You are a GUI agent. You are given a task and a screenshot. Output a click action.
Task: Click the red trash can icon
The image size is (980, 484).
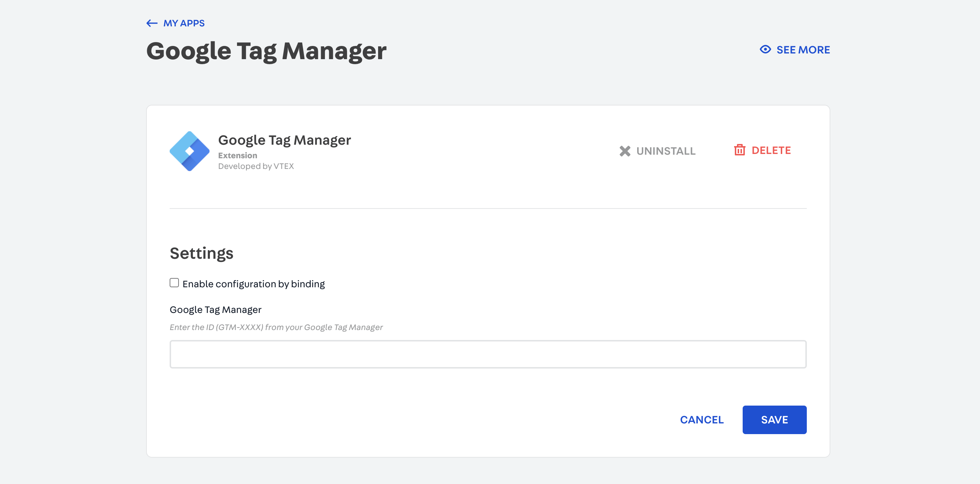pyautogui.click(x=739, y=150)
